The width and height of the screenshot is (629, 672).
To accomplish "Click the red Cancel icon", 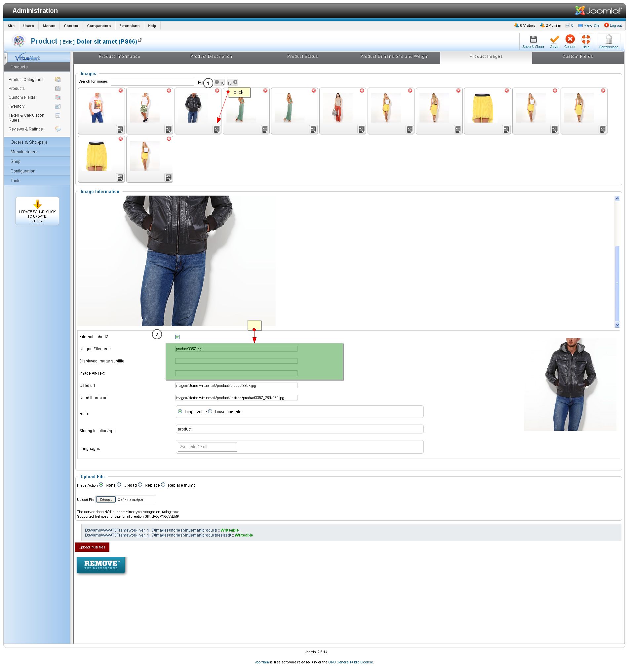I will click(x=570, y=39).
